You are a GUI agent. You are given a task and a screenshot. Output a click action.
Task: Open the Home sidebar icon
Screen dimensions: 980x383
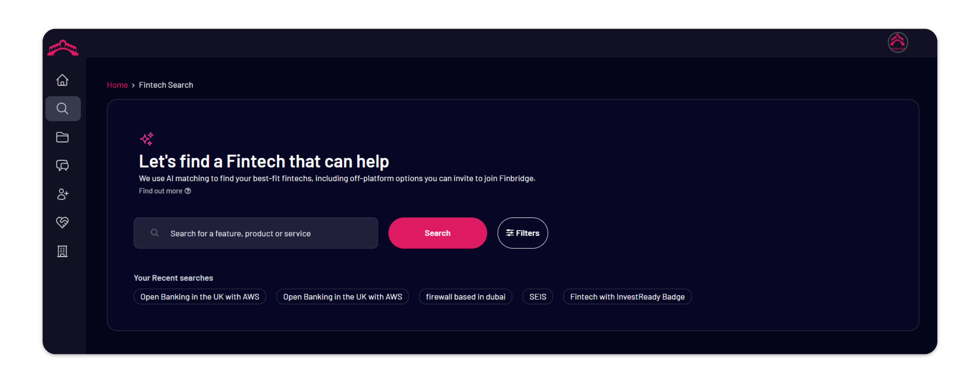click(x=62, y=80)
